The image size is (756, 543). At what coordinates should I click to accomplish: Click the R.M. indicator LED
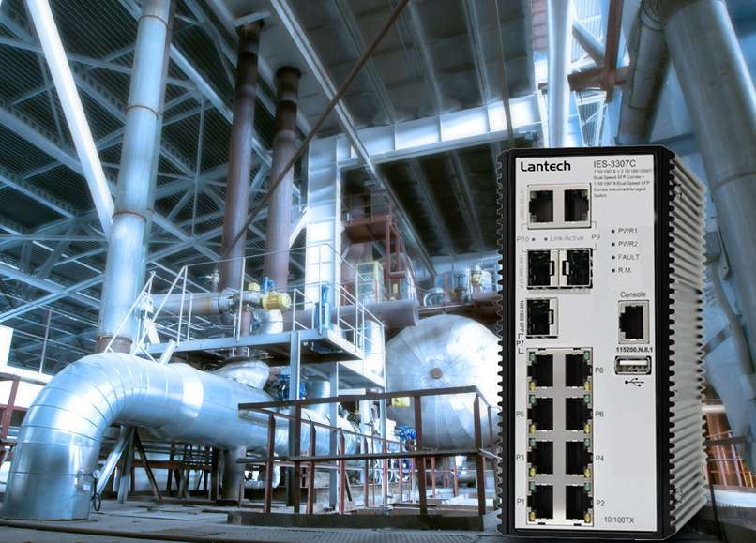(612, 270)
